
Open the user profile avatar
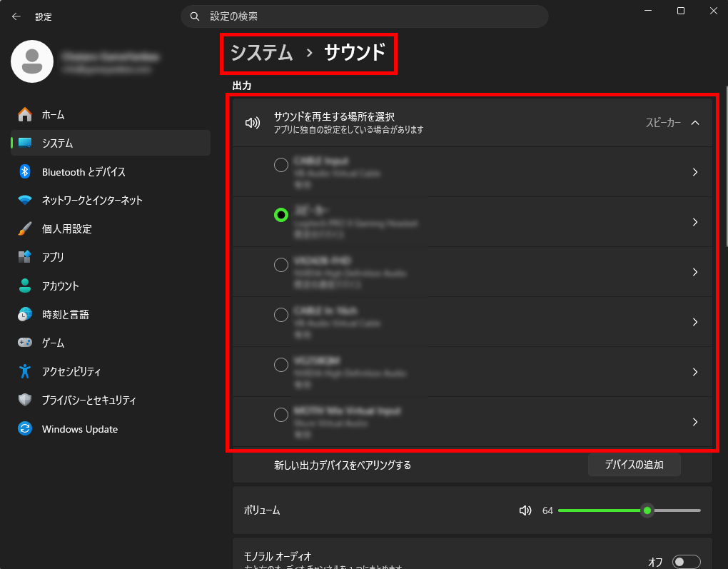[x=32, y=61]
